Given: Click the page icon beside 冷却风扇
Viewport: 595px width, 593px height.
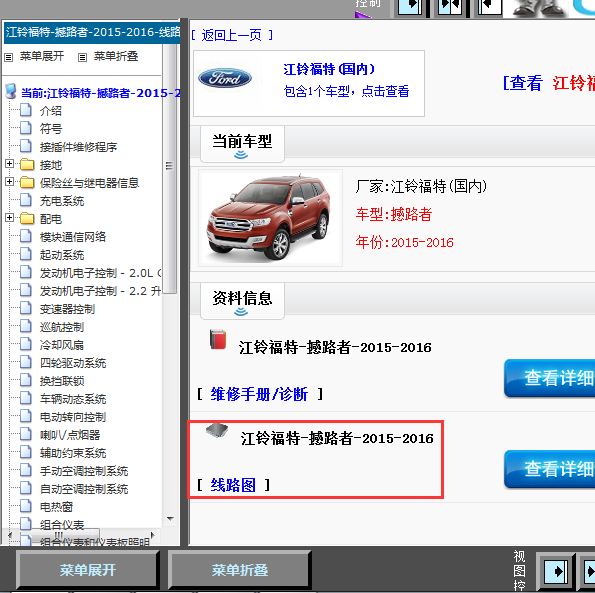Looking at the screenshot, I should click(x=26, y=344).
